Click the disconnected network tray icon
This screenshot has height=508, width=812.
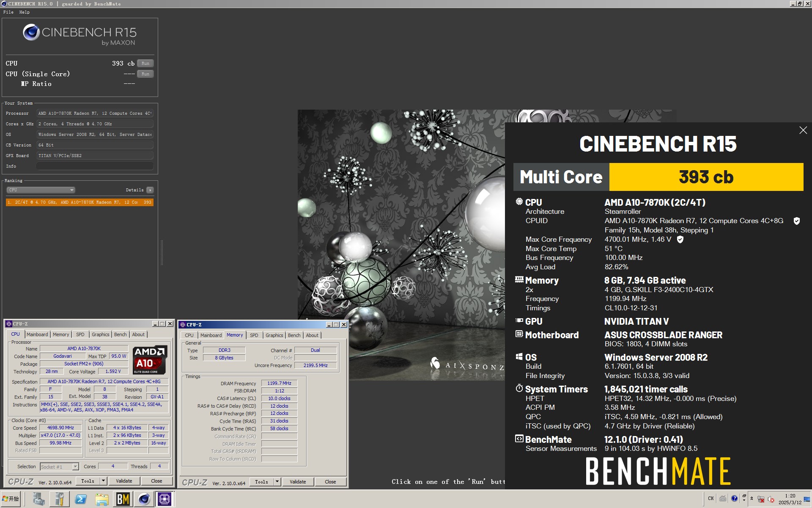[x=761, y=500]
